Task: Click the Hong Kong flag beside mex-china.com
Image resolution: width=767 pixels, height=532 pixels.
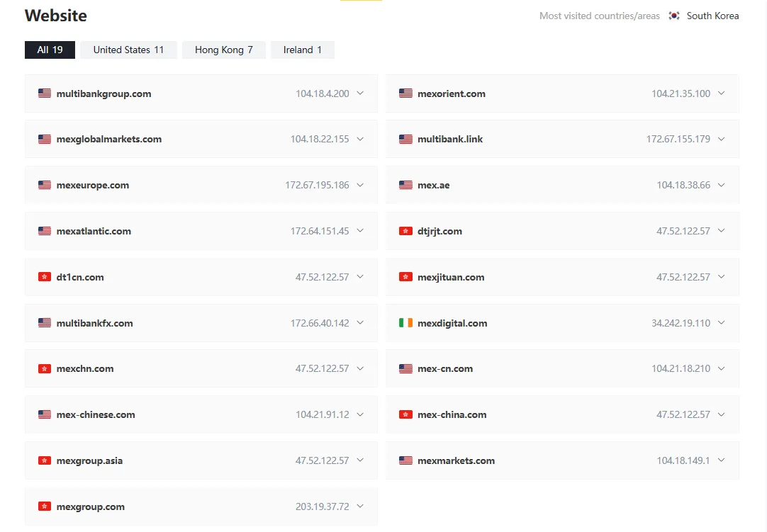Action: [x=405, y=414]
